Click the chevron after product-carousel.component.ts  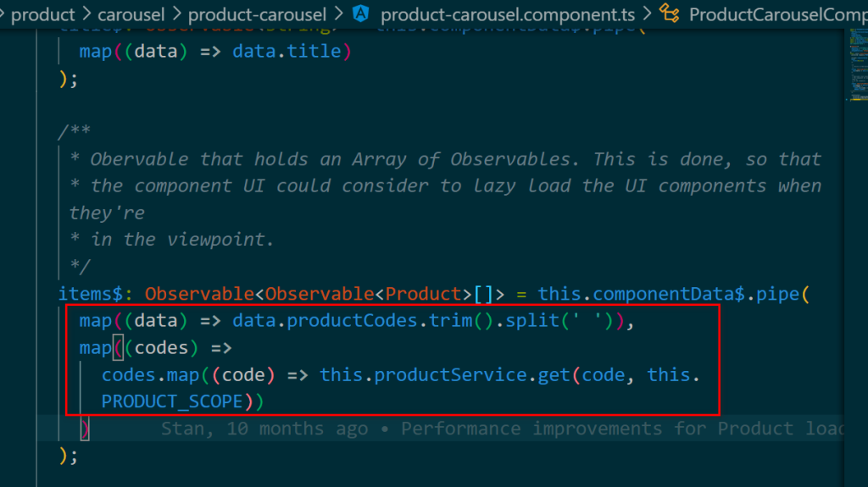646,14
